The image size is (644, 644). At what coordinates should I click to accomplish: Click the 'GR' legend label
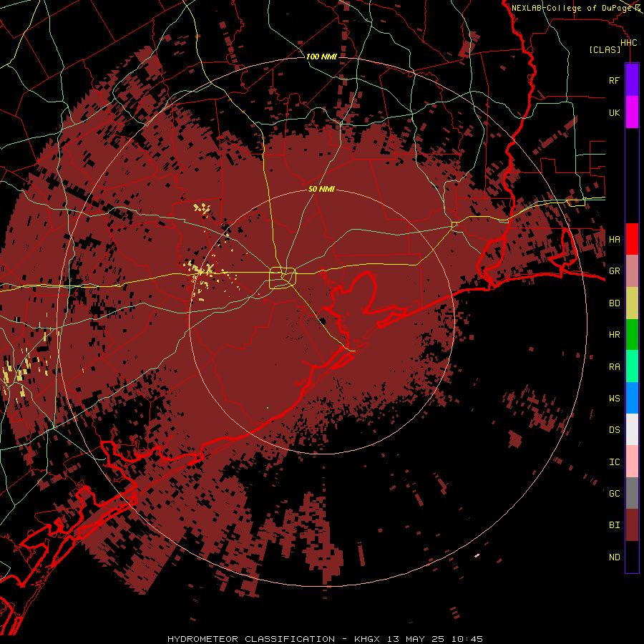tap(614, 271)
